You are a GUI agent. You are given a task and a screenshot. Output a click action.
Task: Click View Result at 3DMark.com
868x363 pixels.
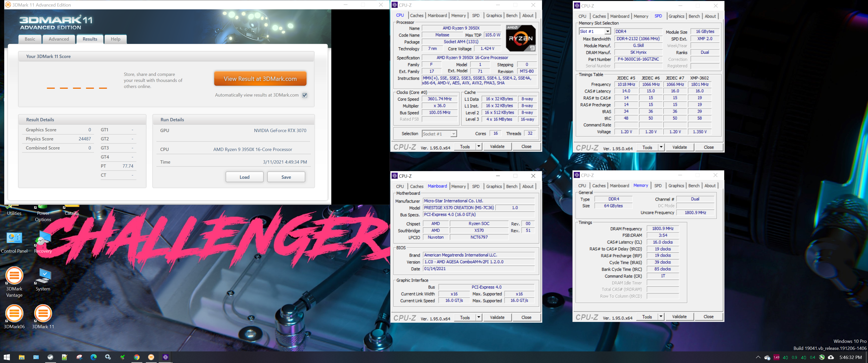coord(260,79)
